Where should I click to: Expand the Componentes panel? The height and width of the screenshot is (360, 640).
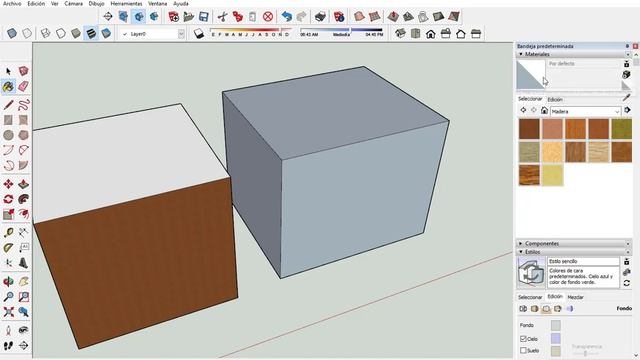tap(521, 243)
